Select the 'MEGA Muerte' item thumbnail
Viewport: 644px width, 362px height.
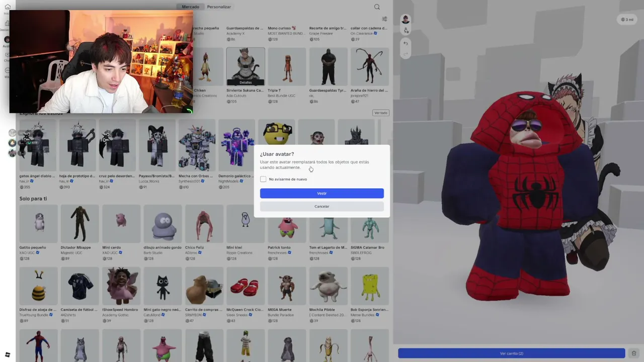(287, 286)
